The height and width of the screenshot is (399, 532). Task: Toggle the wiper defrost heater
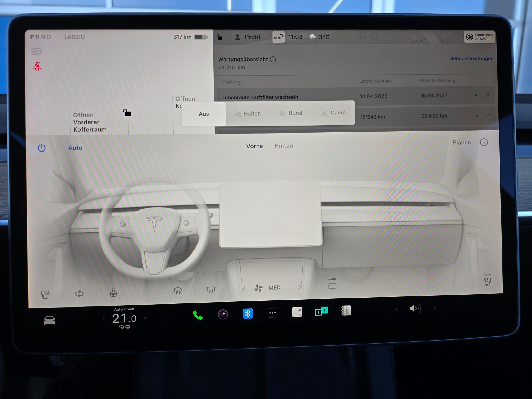click(80, 294)
